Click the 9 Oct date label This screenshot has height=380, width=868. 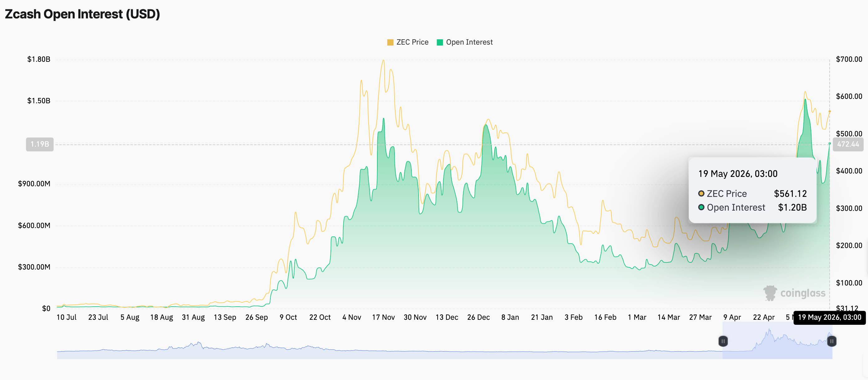(x=288, y=317)
